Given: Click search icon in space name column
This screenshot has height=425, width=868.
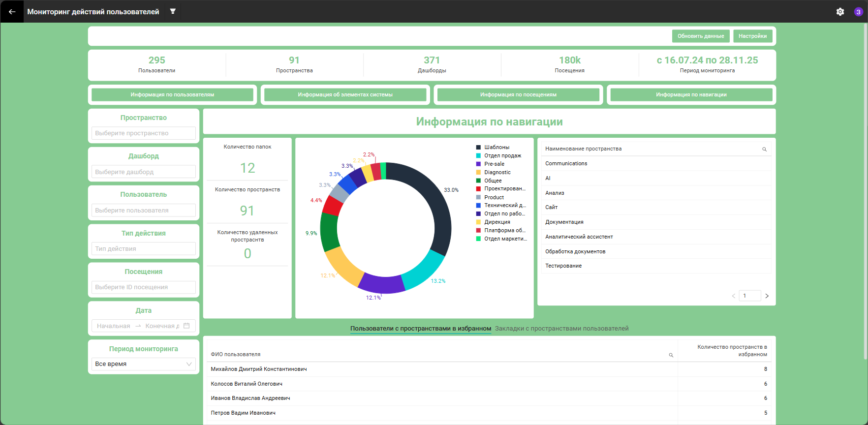Looking at the screenshot, I should [764, 149].
